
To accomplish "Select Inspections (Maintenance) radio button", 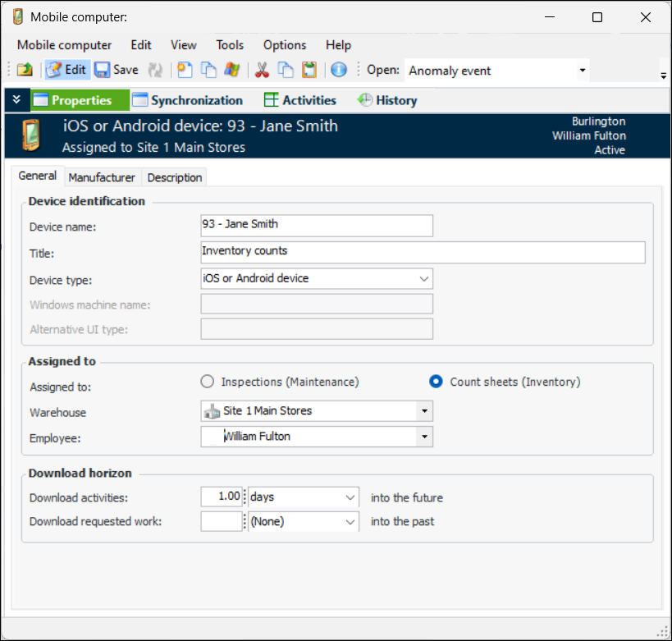I will 208,382.
